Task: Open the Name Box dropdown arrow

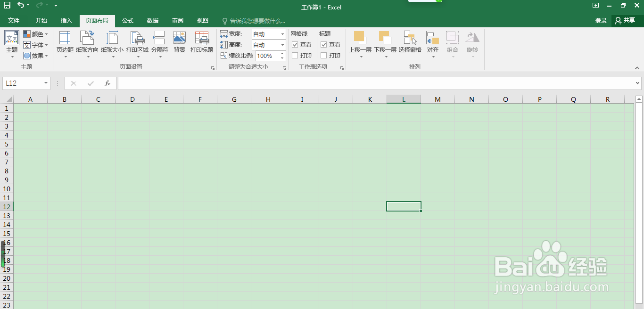Action: [46, 83]
